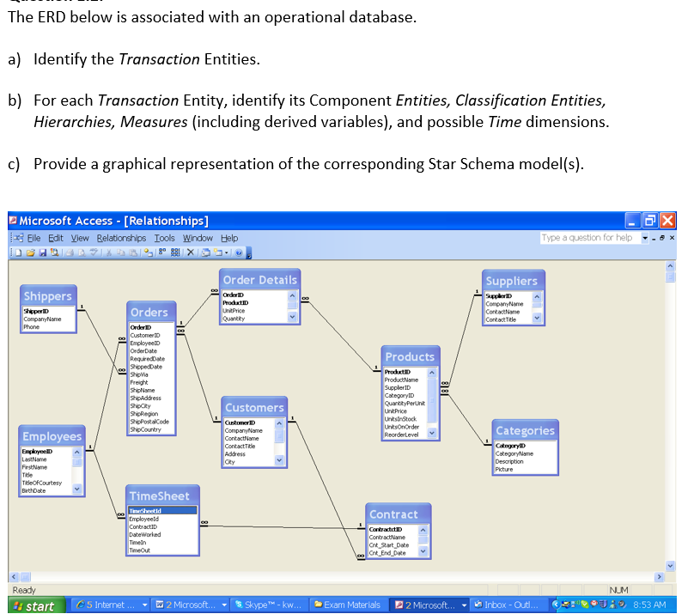Open the Skype taskbar item
The height and width of the screenshot is (614, 700).
coord(271,603)
